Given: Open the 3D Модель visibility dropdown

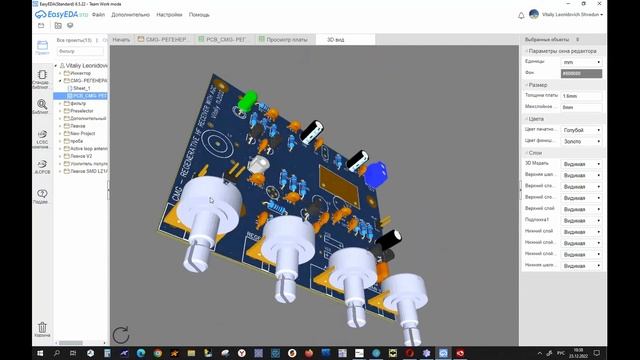Looking at the screenshot, I should point(581,164).
